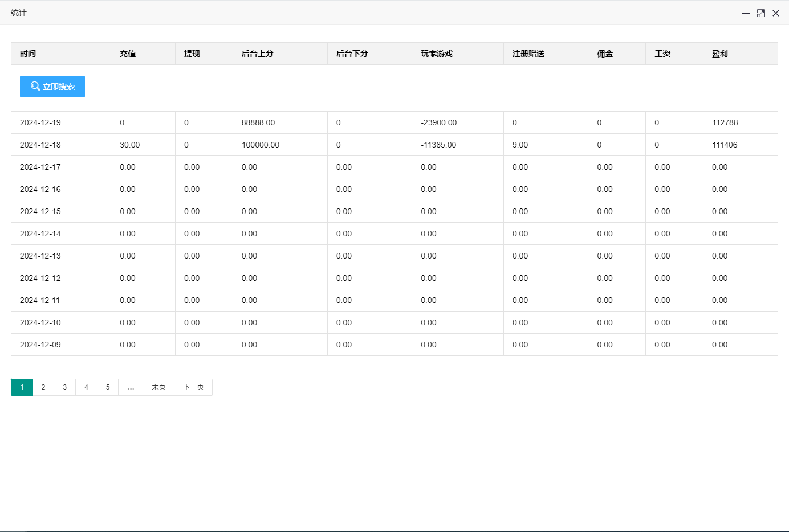Close the 统计 dialog
This screenshot has height=532, width=789.
coord(776,13)
